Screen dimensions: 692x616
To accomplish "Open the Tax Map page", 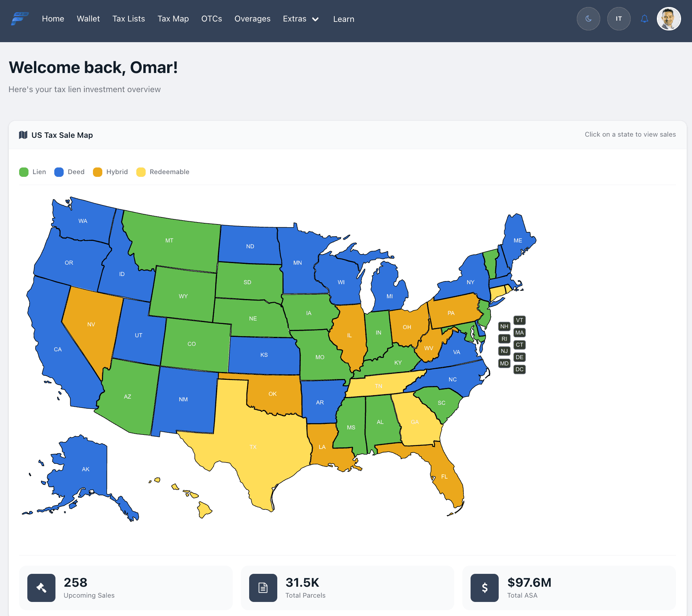I will pyautogui.click(x=173, y=18).
